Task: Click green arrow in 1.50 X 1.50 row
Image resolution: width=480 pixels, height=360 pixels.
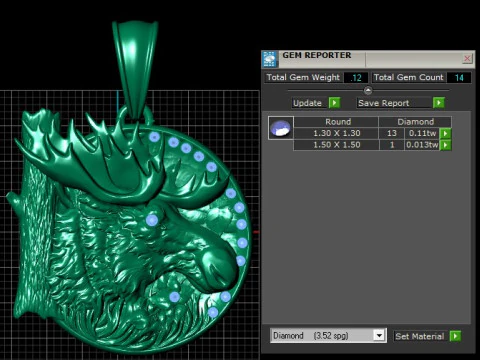Action: (445, 145)
